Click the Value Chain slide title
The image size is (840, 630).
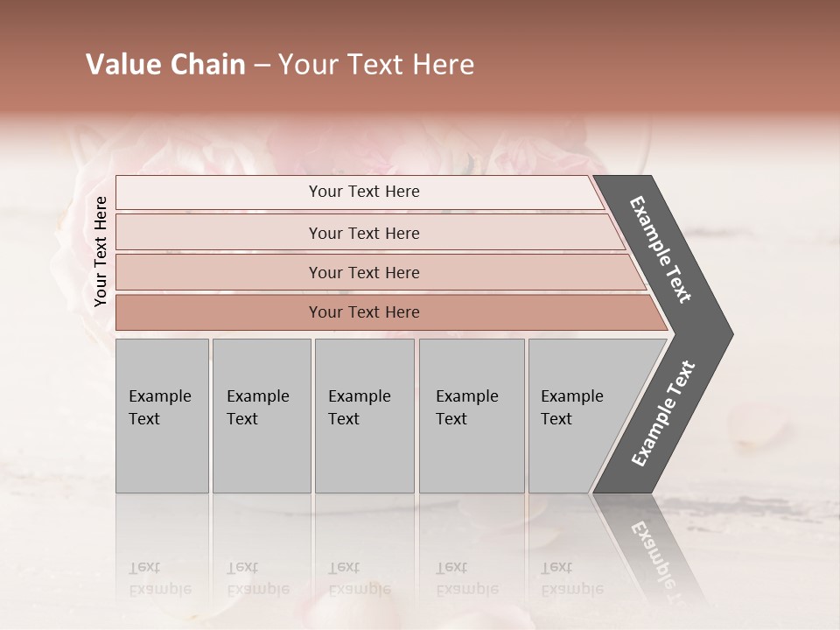(280, 64)
